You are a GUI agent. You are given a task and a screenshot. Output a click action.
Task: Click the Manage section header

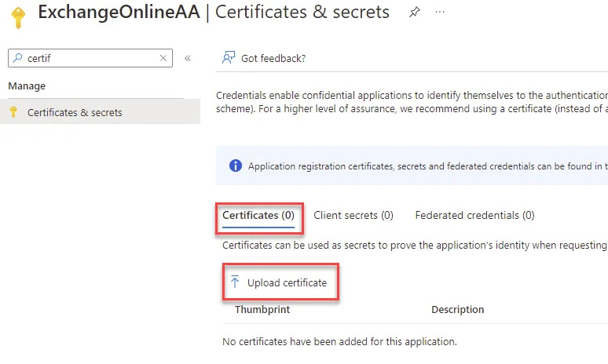[x=27, y=86]
